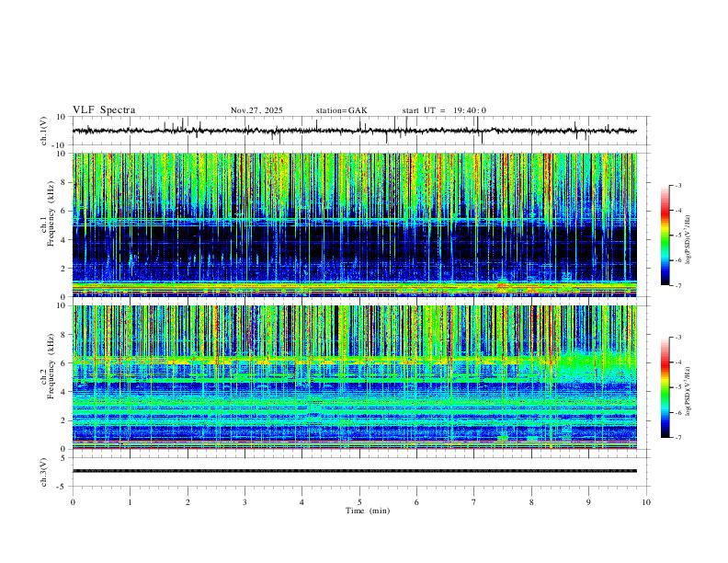Click time axis tick label "7"

pos(473,502)
